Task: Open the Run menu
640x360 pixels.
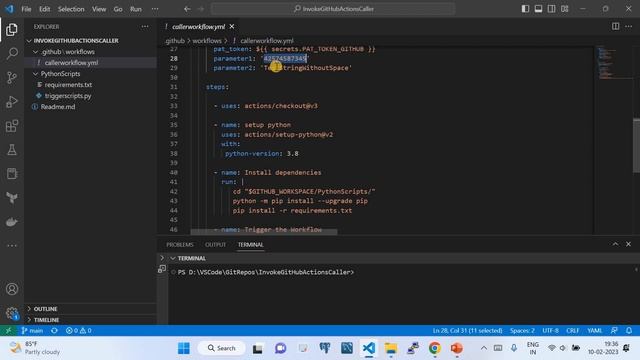Action: click(x=136, y=9)
